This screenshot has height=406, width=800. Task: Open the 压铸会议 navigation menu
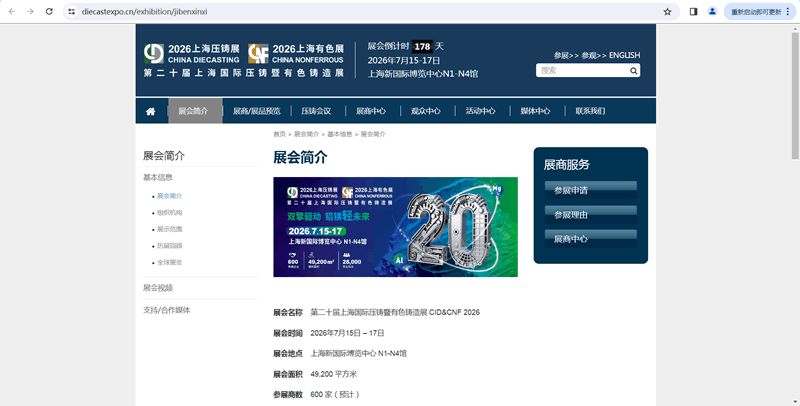tap(316, 111)
